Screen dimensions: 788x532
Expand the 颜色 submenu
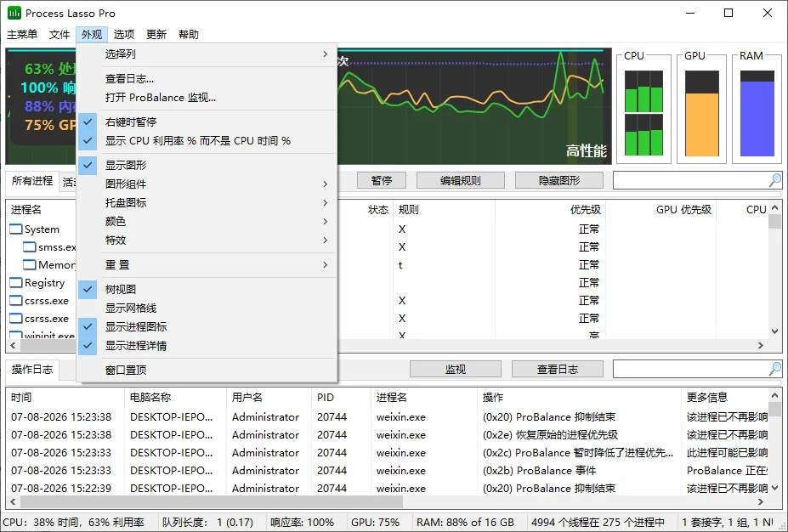(207, 222)
